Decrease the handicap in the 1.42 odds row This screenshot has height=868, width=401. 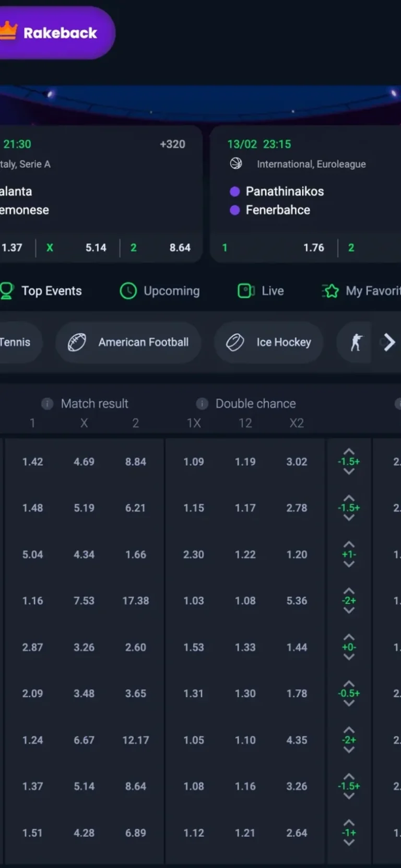(349, 472)
